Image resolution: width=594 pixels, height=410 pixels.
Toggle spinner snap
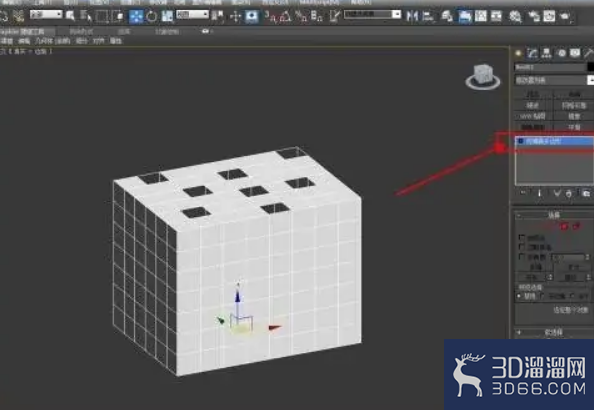click(x=316, y=16)
